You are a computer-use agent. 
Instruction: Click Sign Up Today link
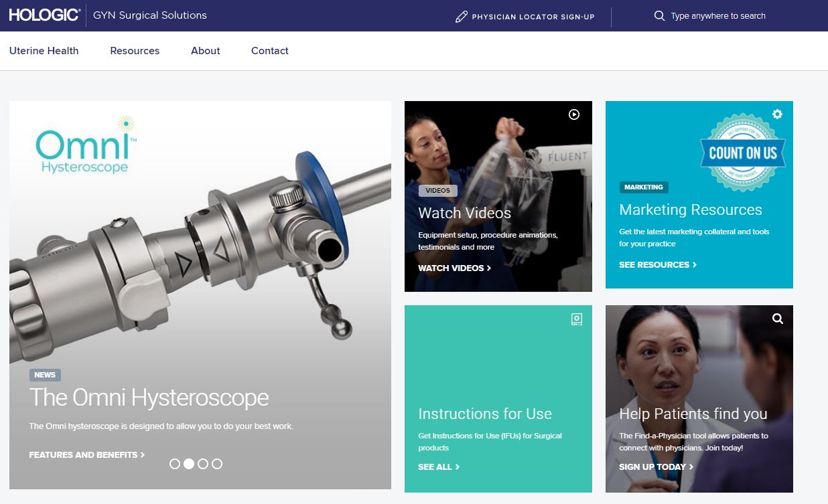point(656,467)
